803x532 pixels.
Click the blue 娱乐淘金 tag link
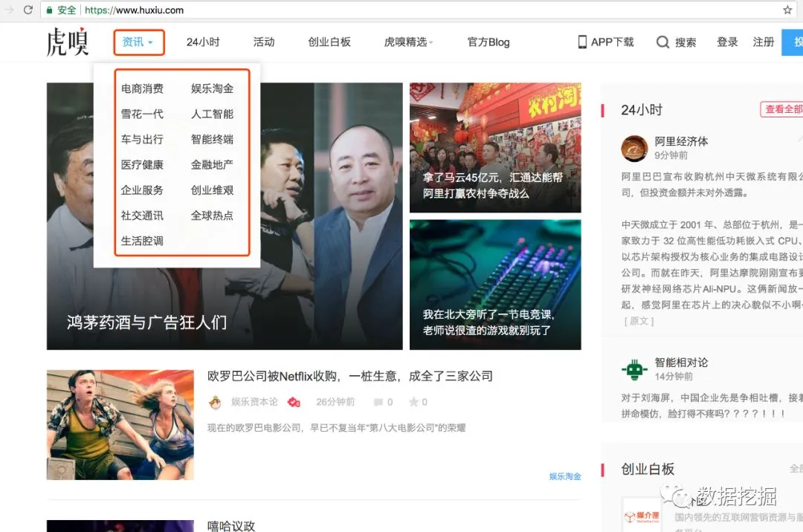coord(565,476)
